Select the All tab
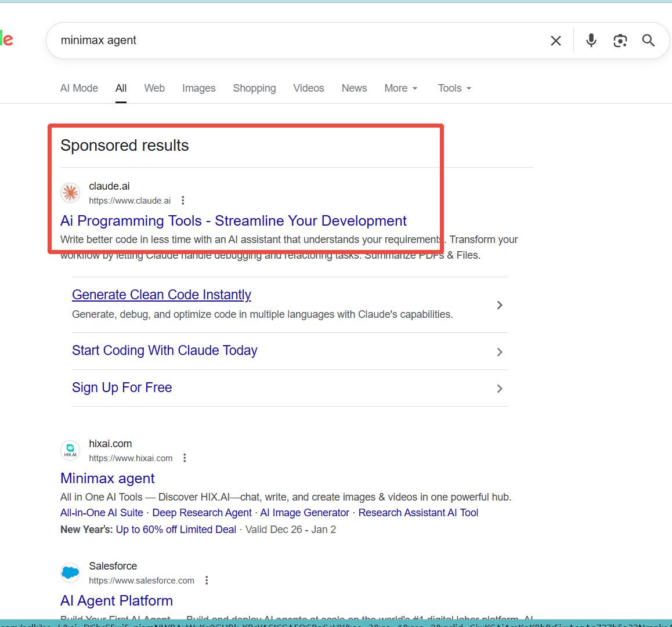 click(121, 88)
